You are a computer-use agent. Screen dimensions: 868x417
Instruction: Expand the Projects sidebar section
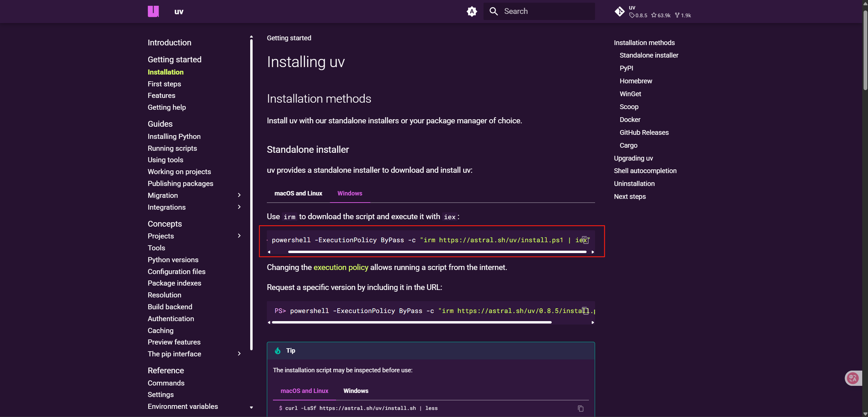(239, 236)
